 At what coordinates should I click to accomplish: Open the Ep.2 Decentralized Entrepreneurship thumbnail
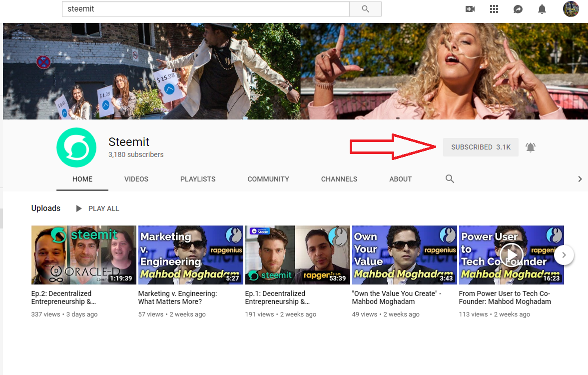coord(83,255)
